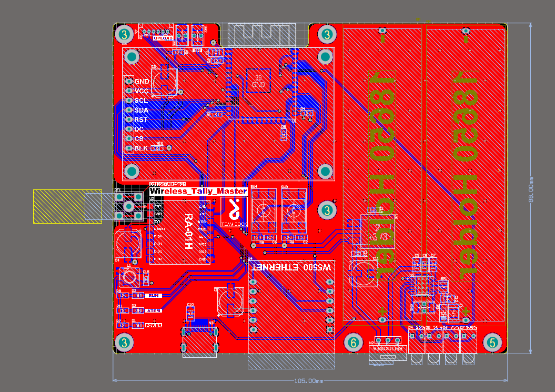Click the BLK pin label
Viewport: 555px width, 392px height.
point(141,148)
